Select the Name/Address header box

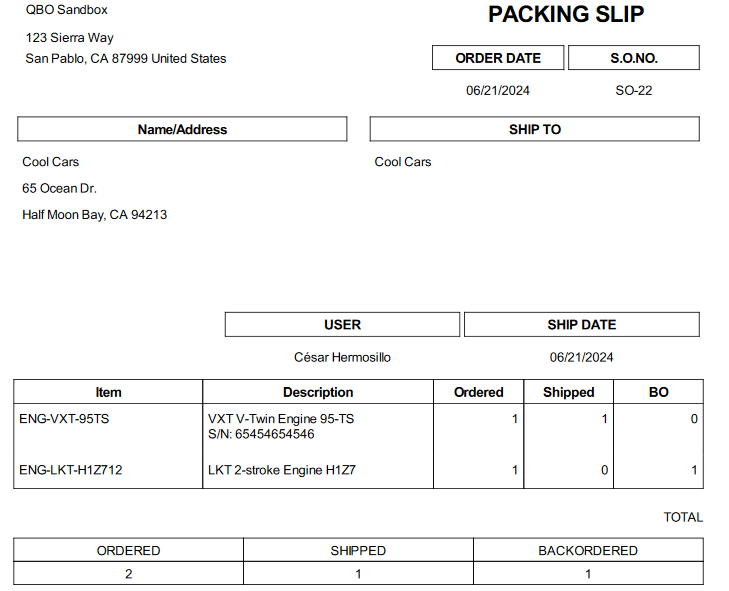pos(182,129)
